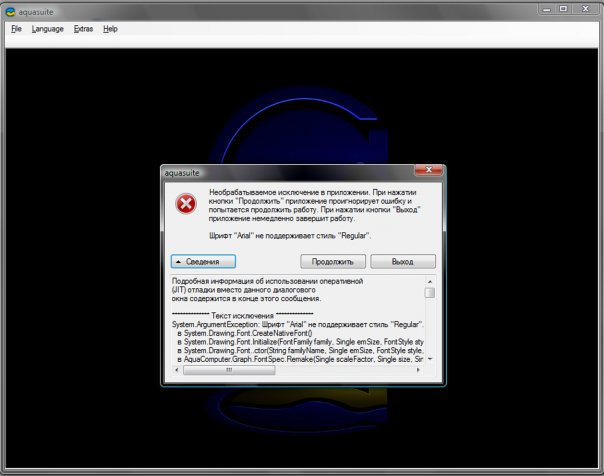
Task: Maximize the main aquasuite window
Action: coord(564,9)
